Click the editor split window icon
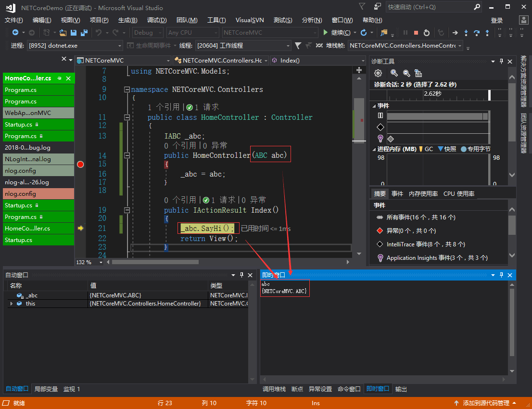The image size is (532, 409). (x=359, y=70)
